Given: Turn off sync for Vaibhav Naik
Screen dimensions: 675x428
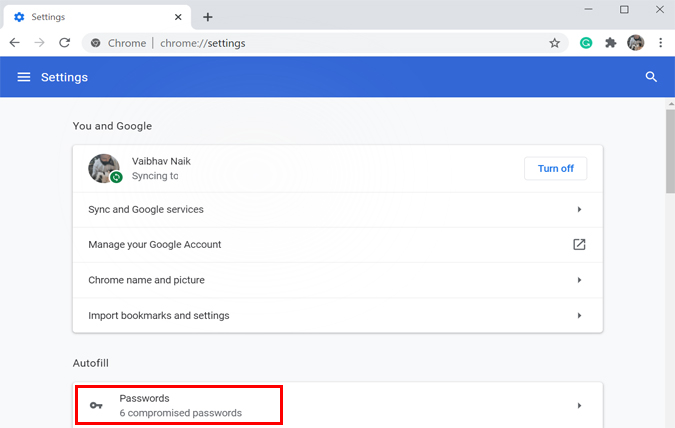Looking at the screenshot, I should tap(555, 168).
